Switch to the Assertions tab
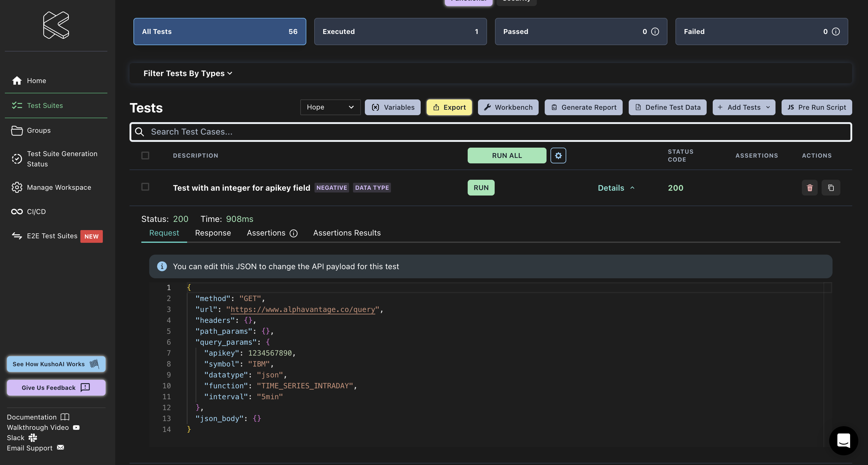The width and height of the screenshot is (868, 465). tap(266, 233)
